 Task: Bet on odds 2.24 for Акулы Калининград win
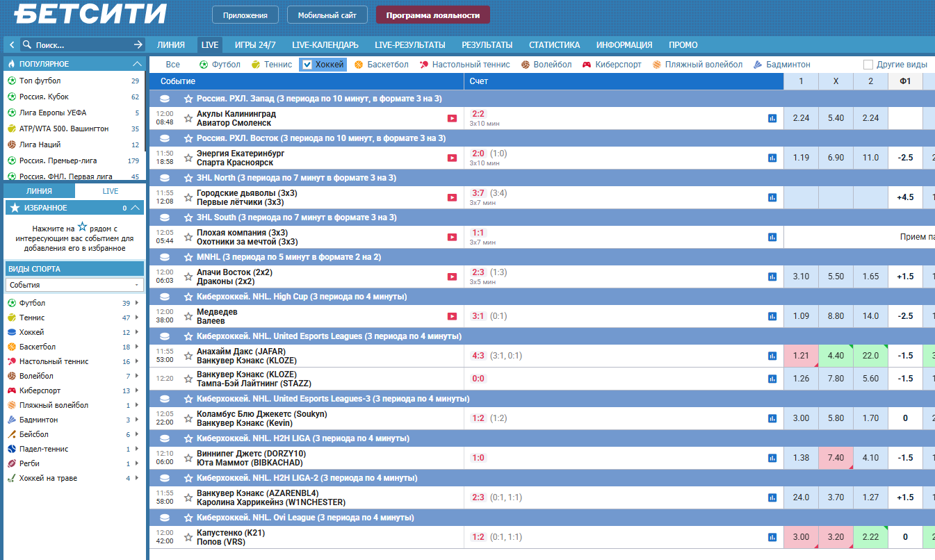(x=801, y=118)
